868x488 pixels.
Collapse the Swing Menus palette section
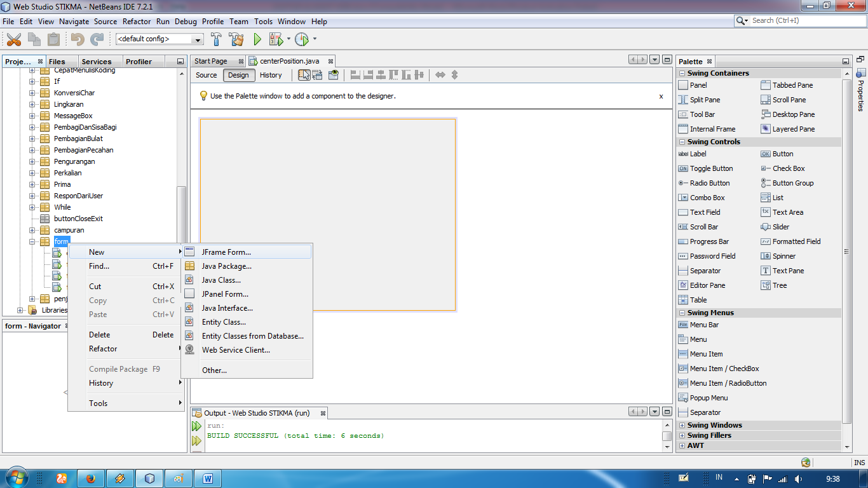tap(681, 312)
